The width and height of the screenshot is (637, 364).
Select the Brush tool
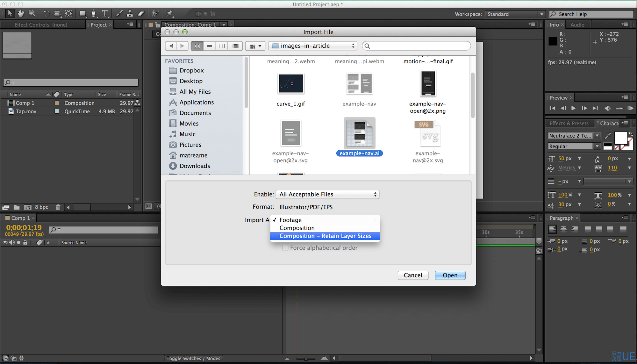[119, 13]
